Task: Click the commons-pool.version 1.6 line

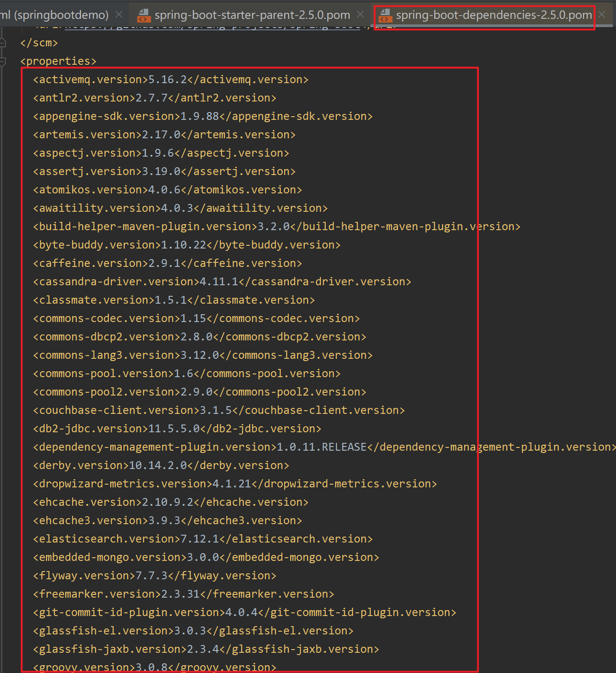Action: pyautogui.click(x=187, y=373)
